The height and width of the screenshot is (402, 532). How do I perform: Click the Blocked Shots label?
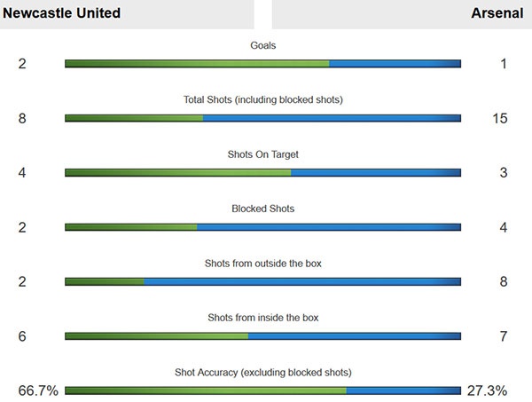(262, 209)
